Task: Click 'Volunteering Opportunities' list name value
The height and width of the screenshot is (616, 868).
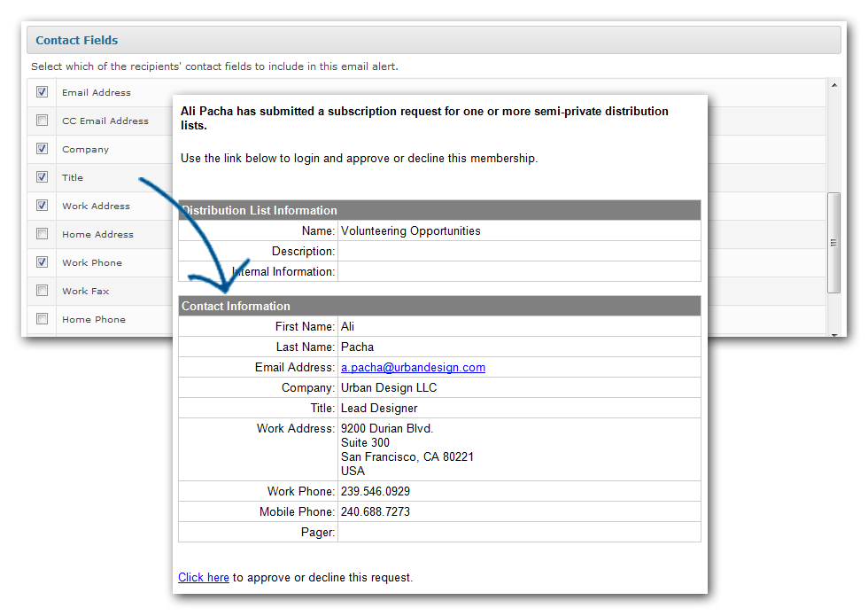Action: (x=411, y=231)
